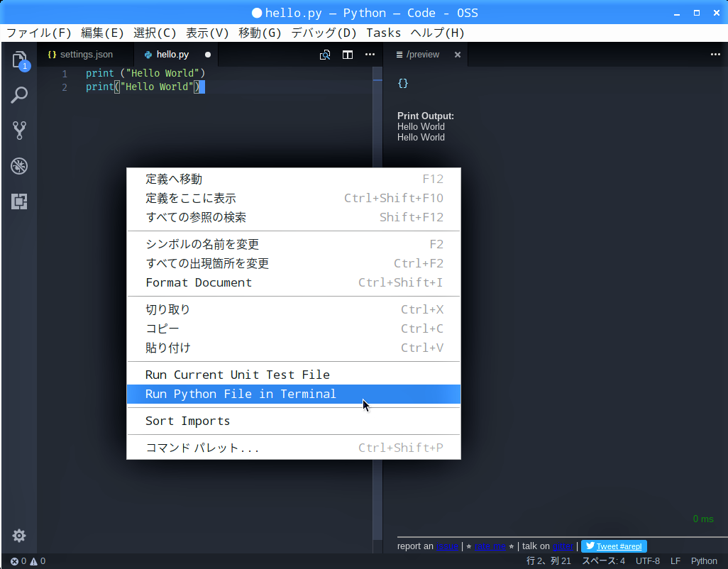Open the デバッグ(D) menu

click(324, 33)
